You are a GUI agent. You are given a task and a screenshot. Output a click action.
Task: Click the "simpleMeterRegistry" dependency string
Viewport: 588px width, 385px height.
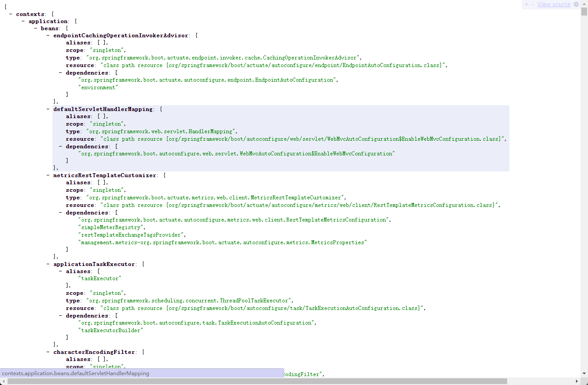(x=111, y=227)
